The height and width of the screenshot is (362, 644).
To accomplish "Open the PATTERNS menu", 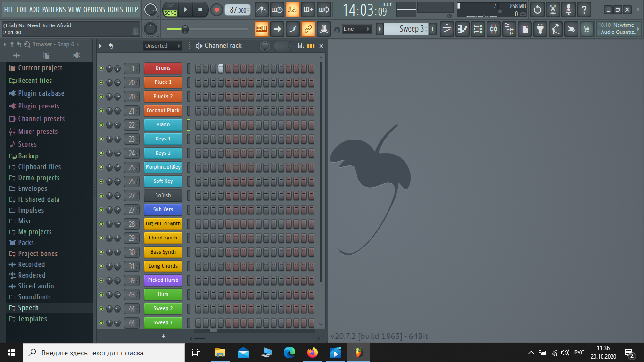I will 54,9.
